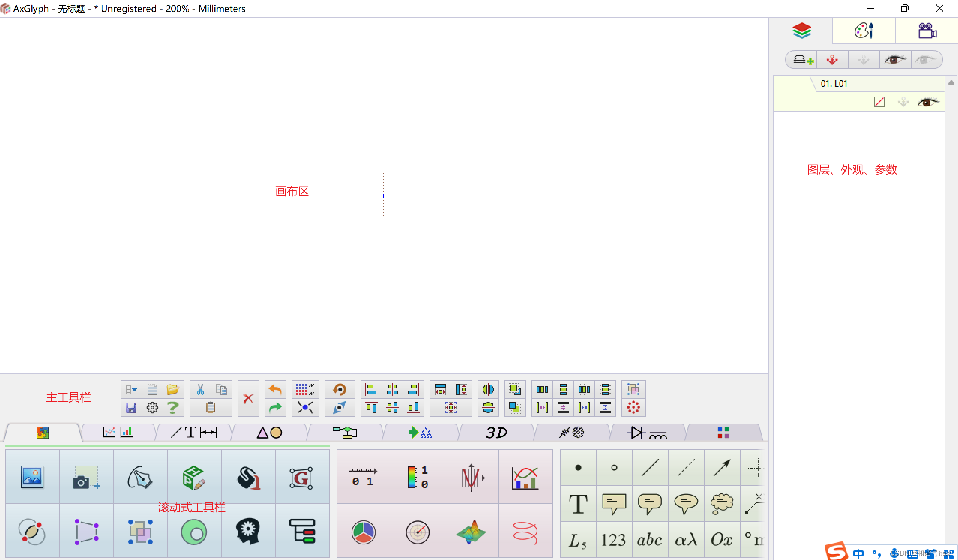Screen dimensions: 958x560
Task: Click the undo arrow icon
Action: tap(275, 389)
